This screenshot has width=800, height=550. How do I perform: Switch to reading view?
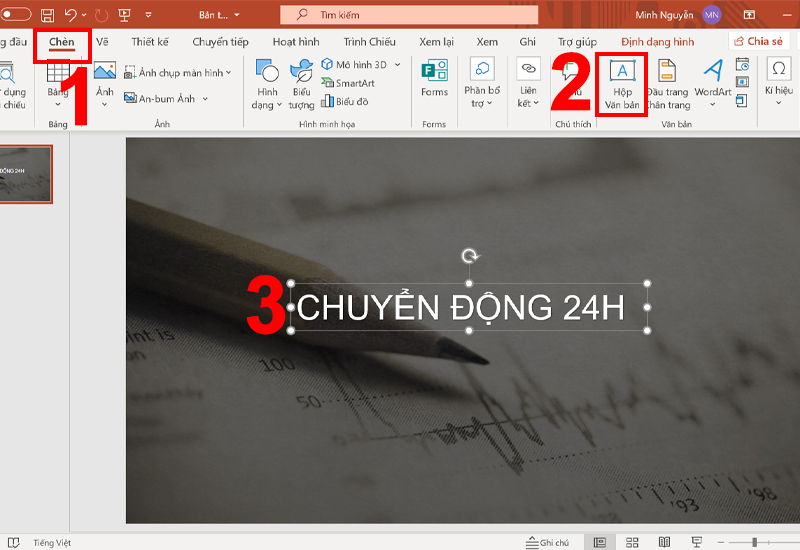(664, 542)
